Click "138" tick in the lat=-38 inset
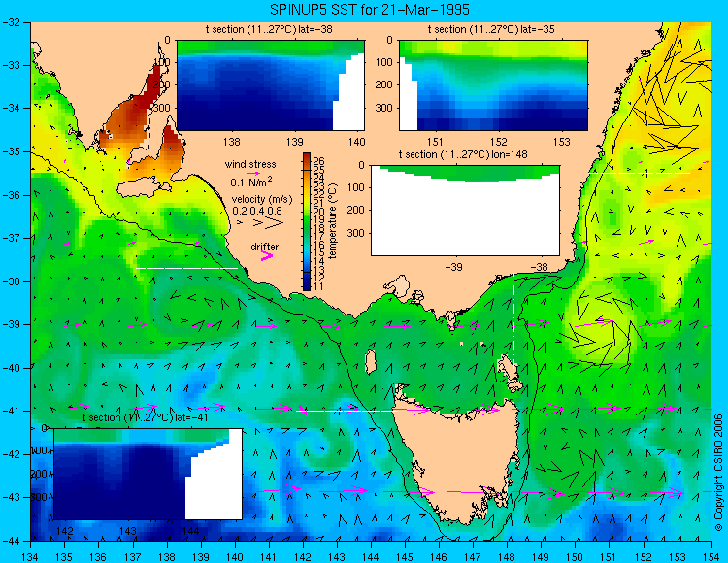The width and height of the screenshot is (728, 563). coord(231,142)
